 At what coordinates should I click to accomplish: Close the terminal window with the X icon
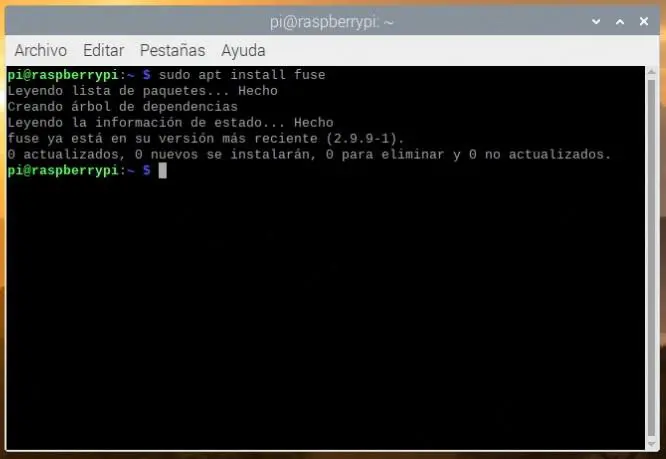pyautogui.click(x=644, y=21)
